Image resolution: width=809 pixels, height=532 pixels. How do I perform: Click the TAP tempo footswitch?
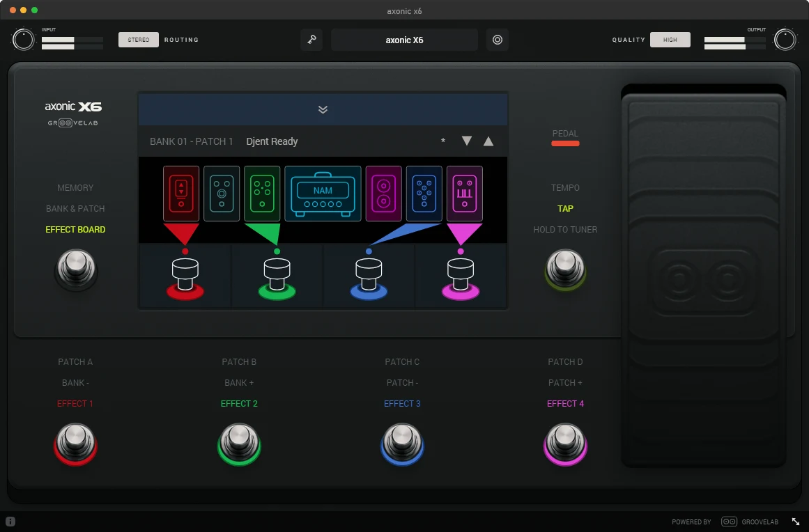click(566, 270)
